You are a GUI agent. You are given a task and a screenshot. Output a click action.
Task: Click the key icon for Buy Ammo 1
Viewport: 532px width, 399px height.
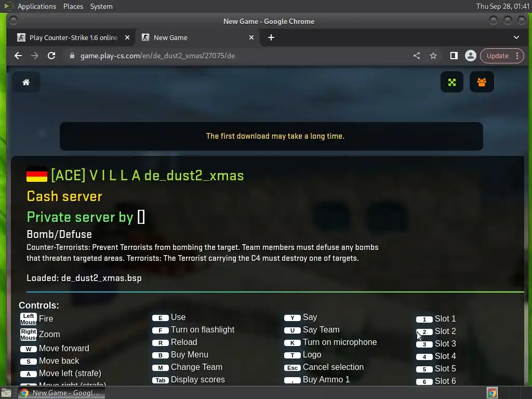pyautogui.click(x=292, y=380)
